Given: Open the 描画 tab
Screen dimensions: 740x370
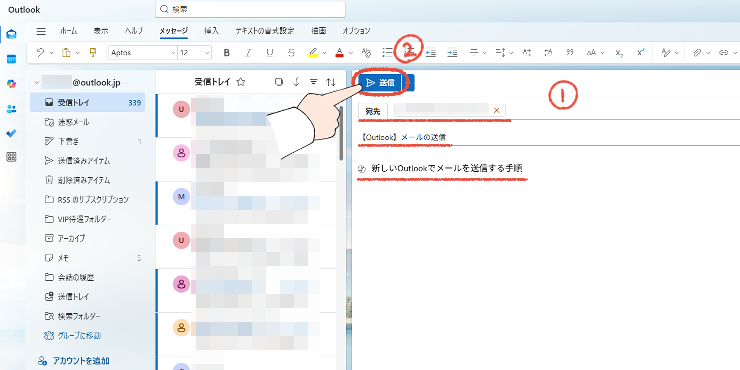Looking at the screenshot, I should pyautogui.click(x=319, y=31).
